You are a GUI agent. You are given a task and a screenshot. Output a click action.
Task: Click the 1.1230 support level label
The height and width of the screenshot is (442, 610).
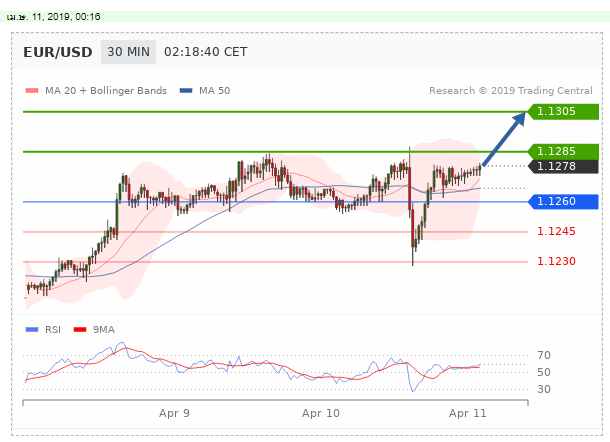[556, 261]
